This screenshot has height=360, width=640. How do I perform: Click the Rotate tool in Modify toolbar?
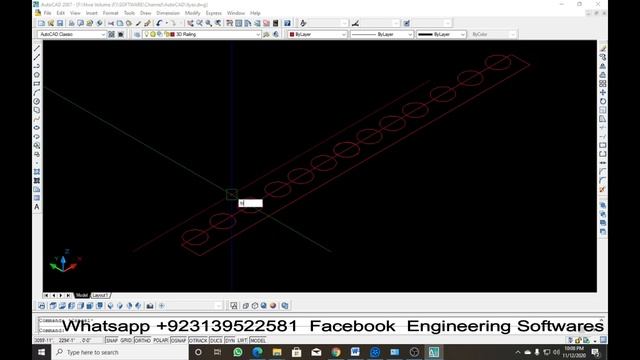tap(603, 101)
